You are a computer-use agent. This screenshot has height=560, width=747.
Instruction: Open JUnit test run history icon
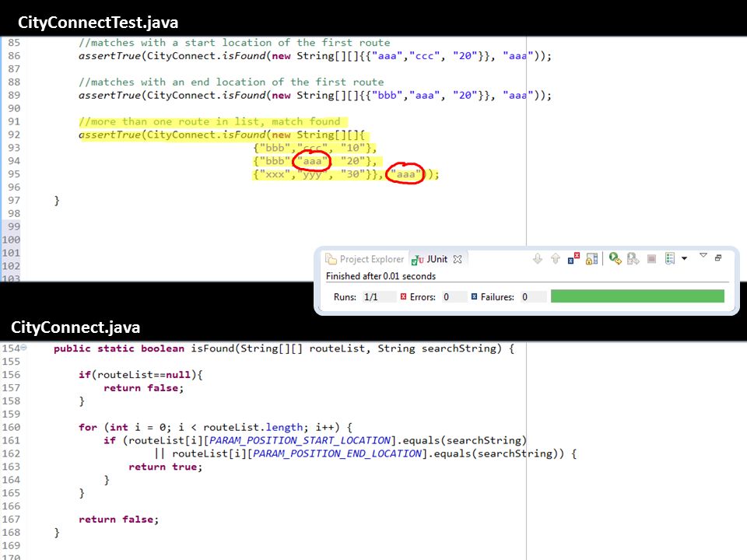point(670,258)
